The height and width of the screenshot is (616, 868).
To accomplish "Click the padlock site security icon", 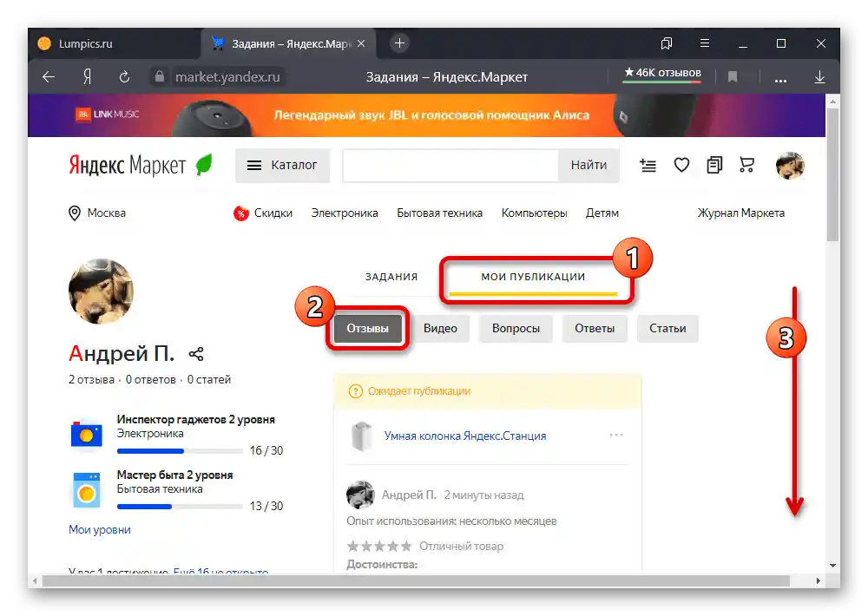I will (160, 76).
